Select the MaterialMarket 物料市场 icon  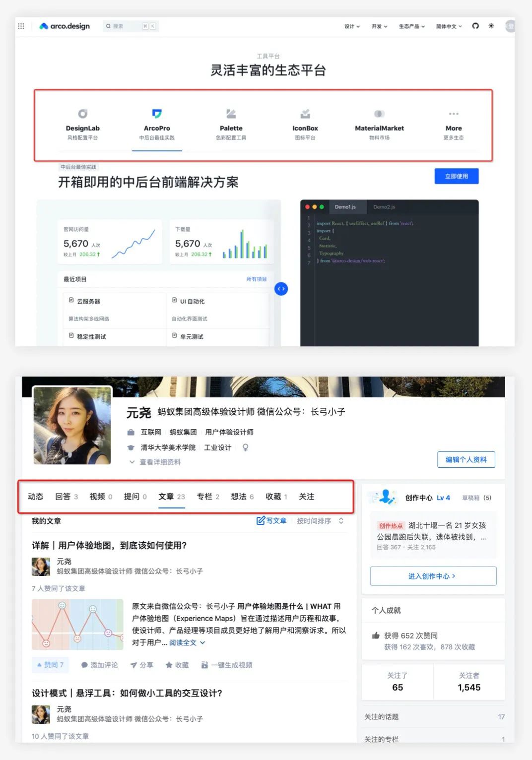click(x=379, y=114)
